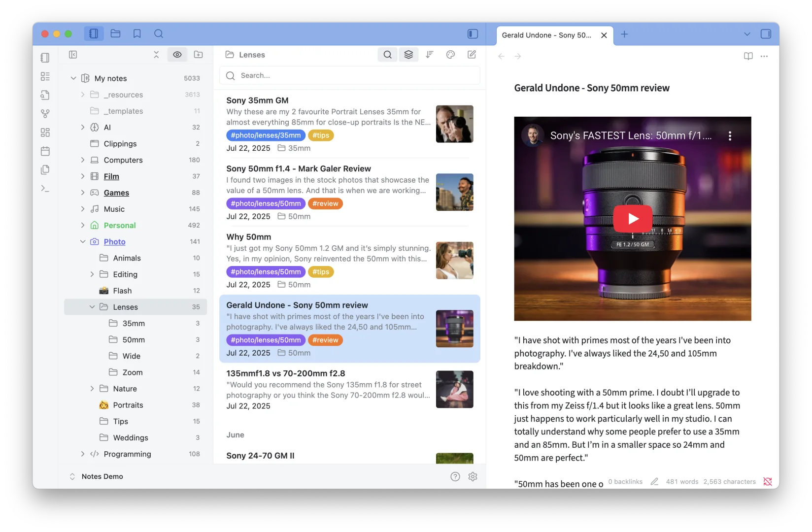Play the embedded YouTube video
Image resolution: width=812 pixels, height=532 pixels.
point(633,219)
